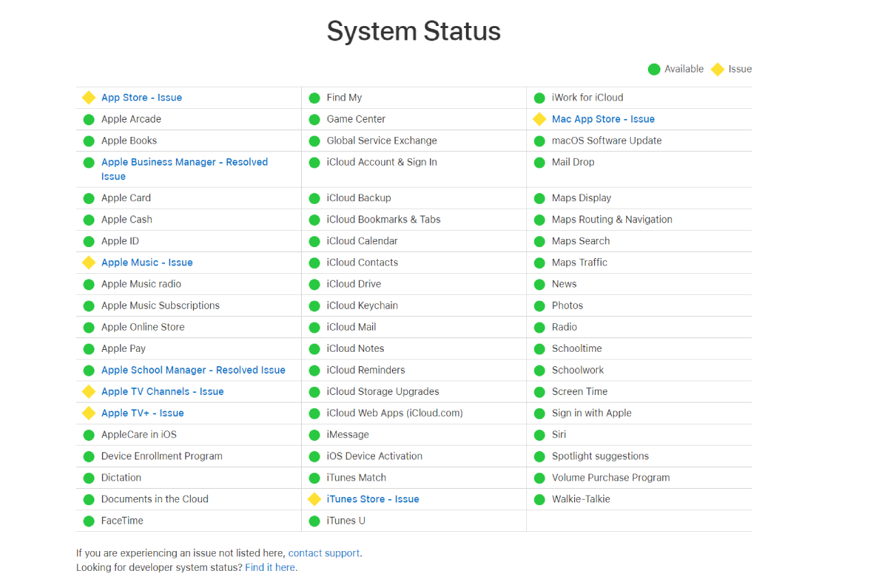Image resolution: width=876 pixels, height=588 pixels.
Task: Select the Device Enrollment Program text
Action: point(162,456)
